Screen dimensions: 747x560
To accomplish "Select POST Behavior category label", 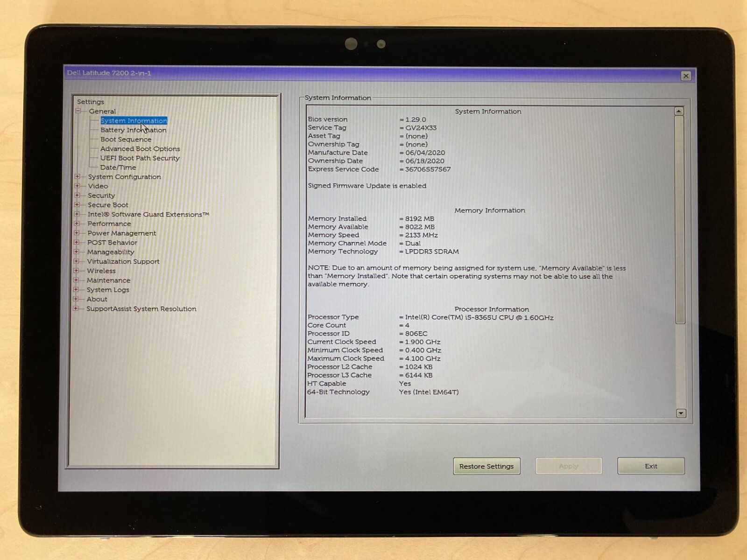I will click(x=112, y=242).
